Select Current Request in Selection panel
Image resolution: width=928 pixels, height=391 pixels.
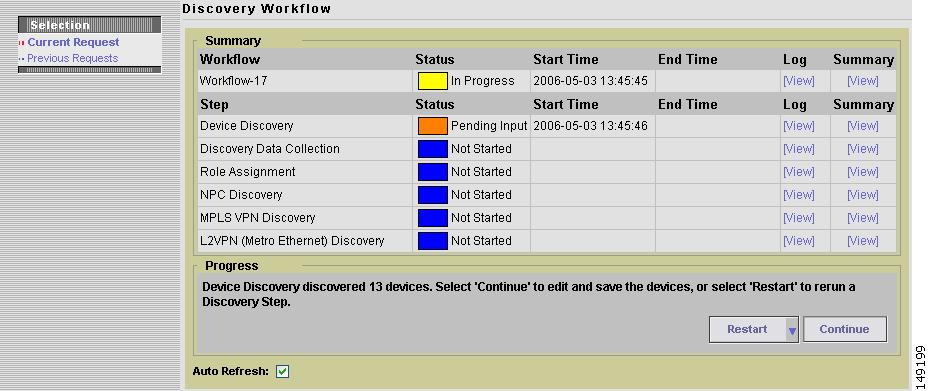click(x=73, y=43)
